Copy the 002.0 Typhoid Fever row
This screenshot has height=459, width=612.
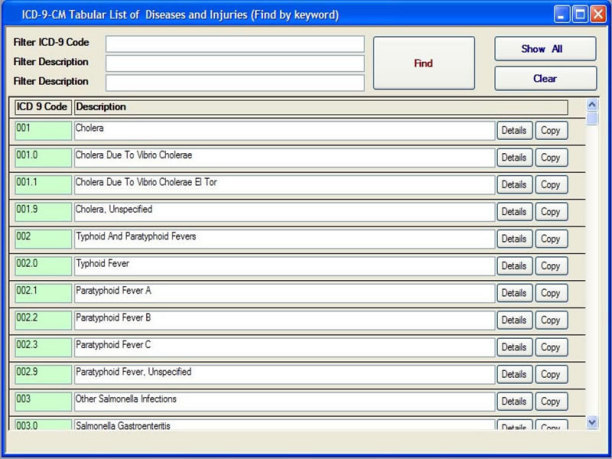551,266
